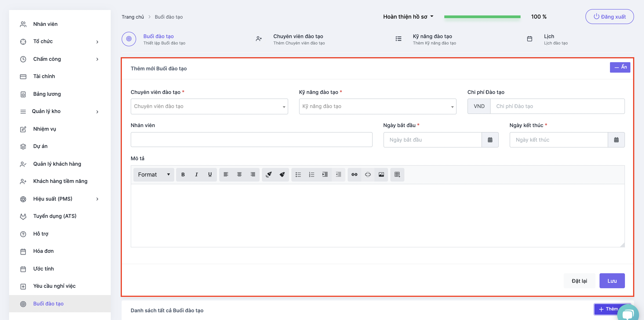
Task: Insert a hyperlink in description
Action: (354, 175)
